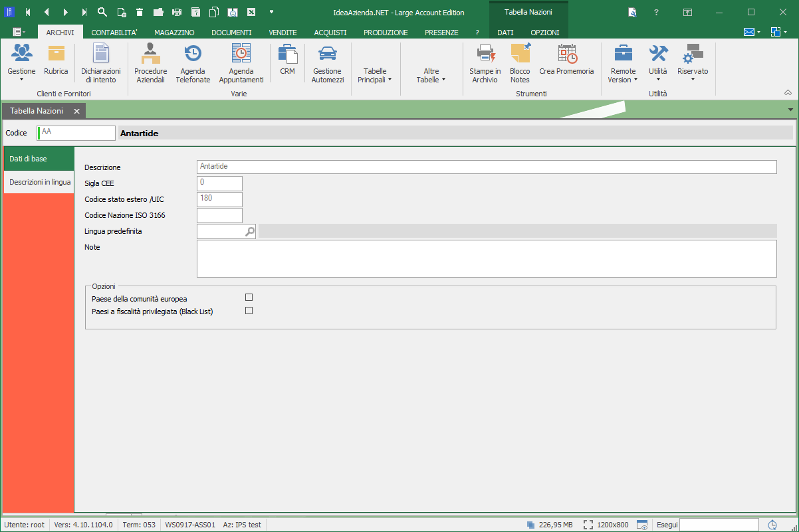Click the search magnifier in quick toolbar
The width and height of the screenshot is (799, 532).
102,12
